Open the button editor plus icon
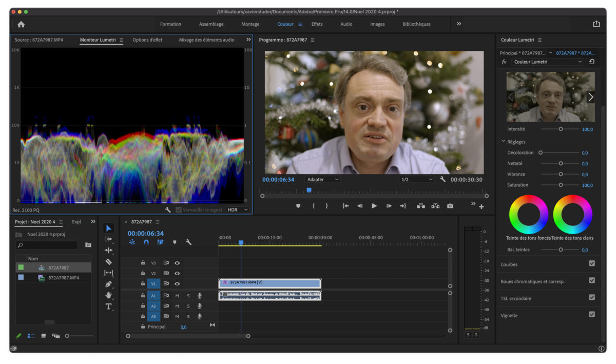The width and height of the screenshot is (616, 364). tap(482, 207)
